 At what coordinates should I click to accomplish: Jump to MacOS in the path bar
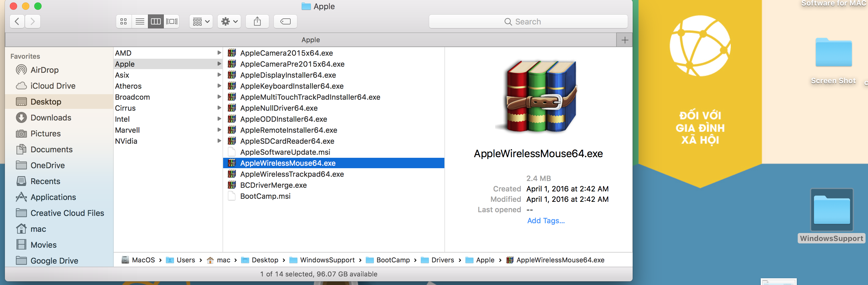point(138,260)
